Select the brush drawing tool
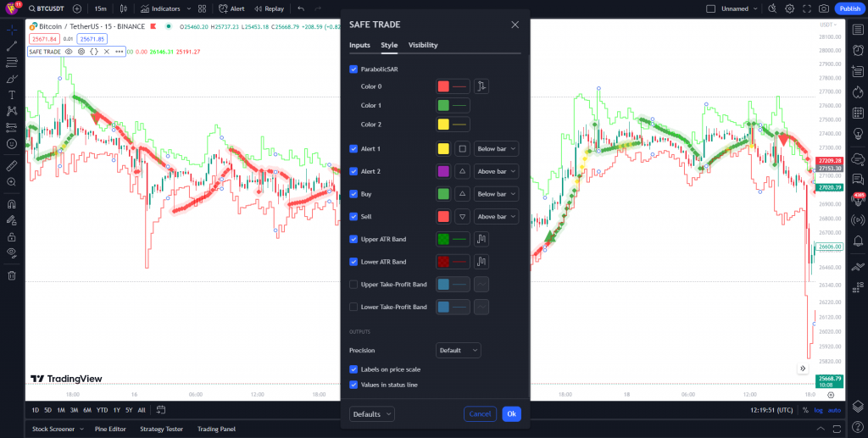The image size is (868, 438). (x=12, y=79)
